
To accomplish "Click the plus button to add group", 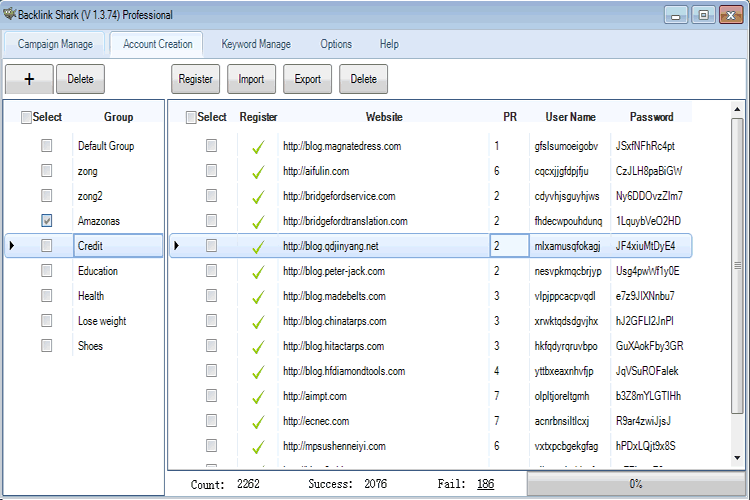I will coord(29,79).
